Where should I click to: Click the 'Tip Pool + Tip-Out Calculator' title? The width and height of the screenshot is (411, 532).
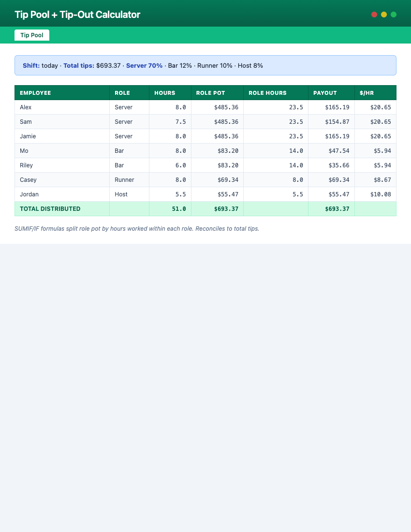pyautogui.click(x=77, y=15)
